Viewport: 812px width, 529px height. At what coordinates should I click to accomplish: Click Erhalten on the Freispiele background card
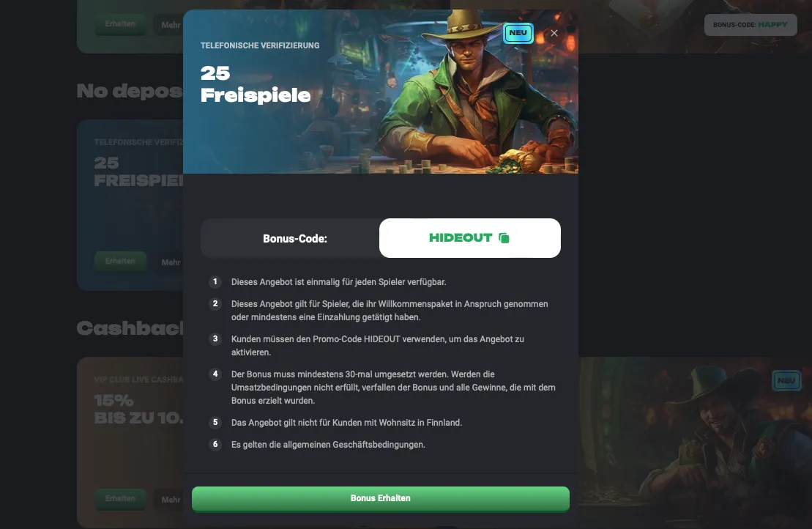[x=120, y=261]
